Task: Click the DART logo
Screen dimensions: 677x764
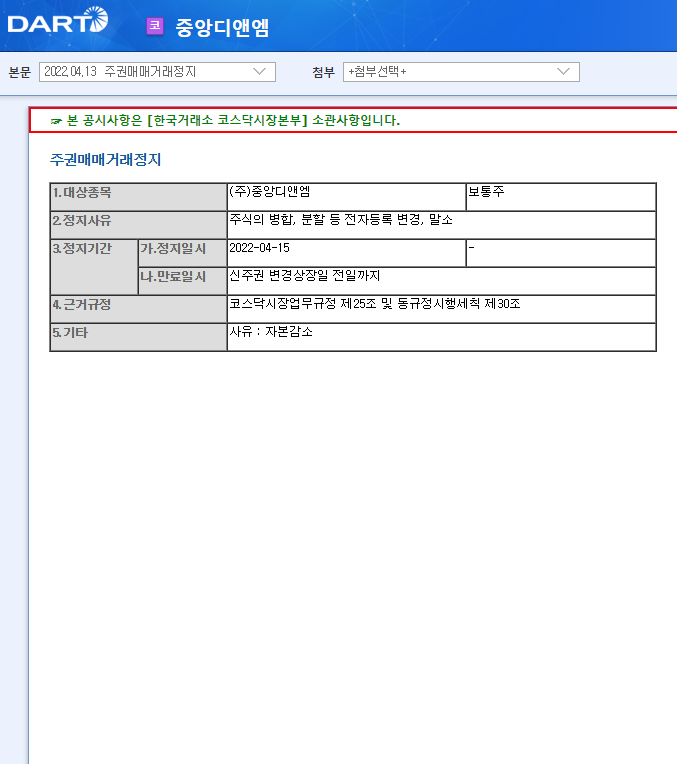Action: coord(58,20)
